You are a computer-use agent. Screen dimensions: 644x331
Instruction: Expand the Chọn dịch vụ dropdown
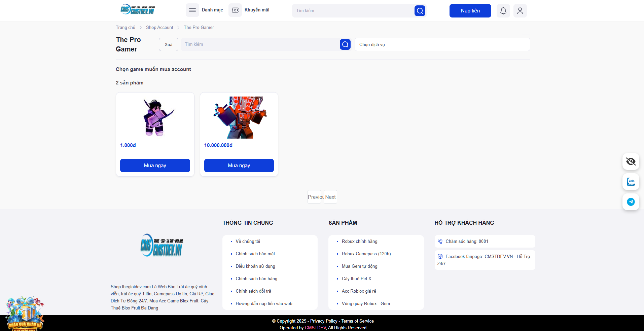tap(442, 44)
